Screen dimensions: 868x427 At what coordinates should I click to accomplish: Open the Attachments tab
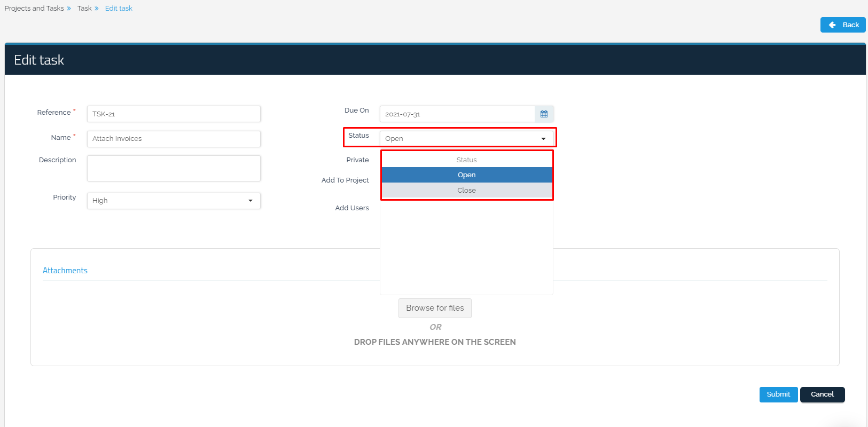[65, 271]
